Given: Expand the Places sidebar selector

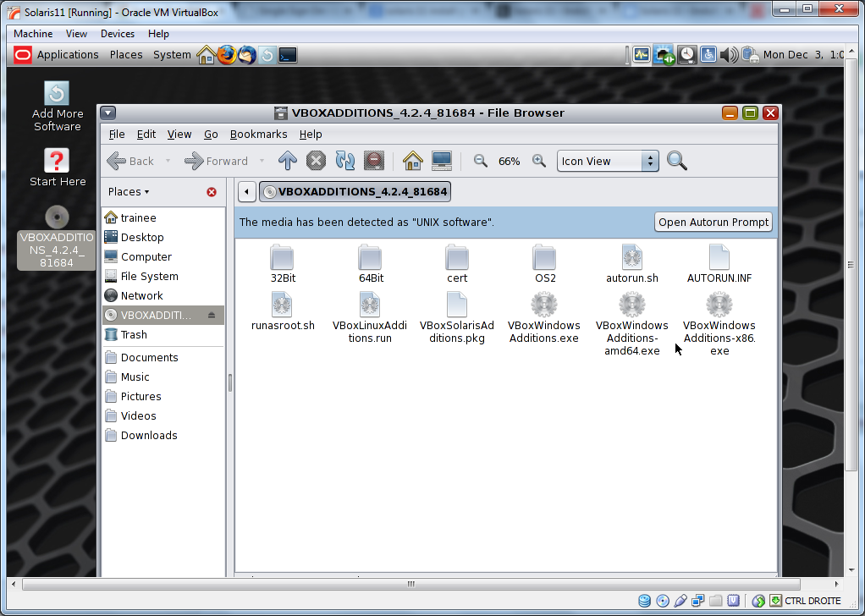Looking at the screenshot, I should 129,192.
